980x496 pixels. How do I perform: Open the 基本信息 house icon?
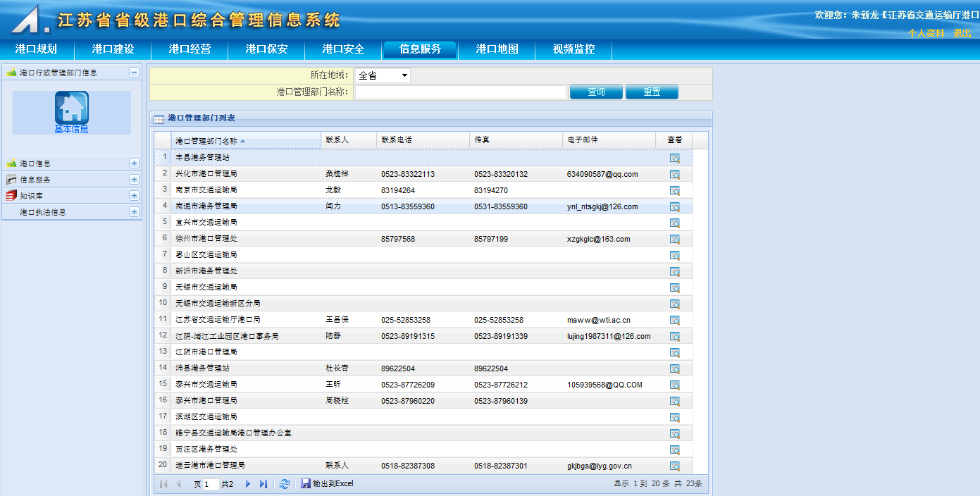(x=72, y=108)
